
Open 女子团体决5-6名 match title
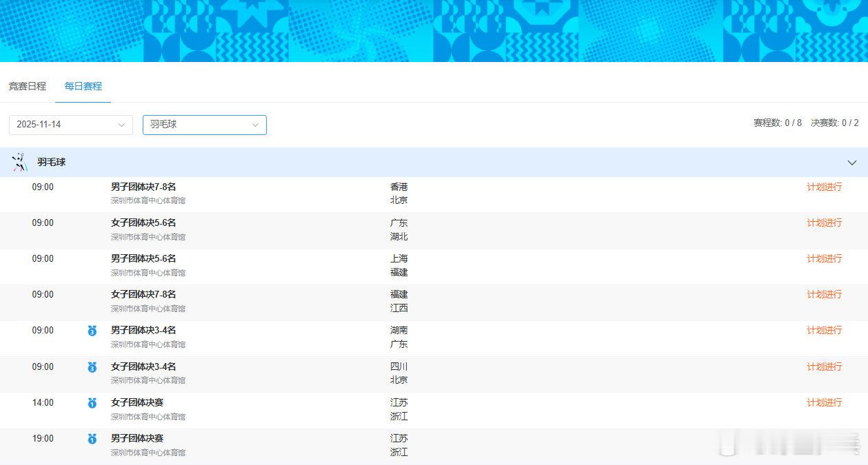click(143, 223)
